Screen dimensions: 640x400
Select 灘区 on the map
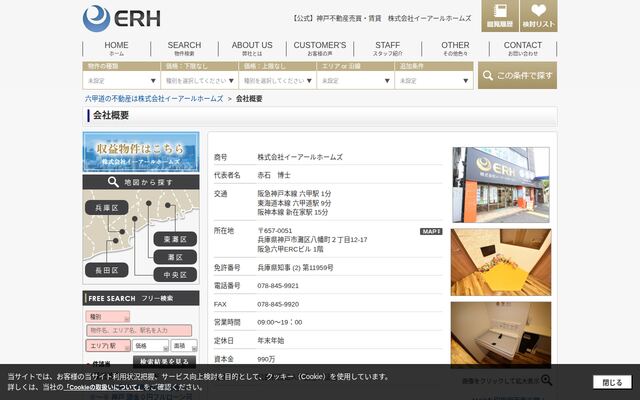tap(175, 257)
